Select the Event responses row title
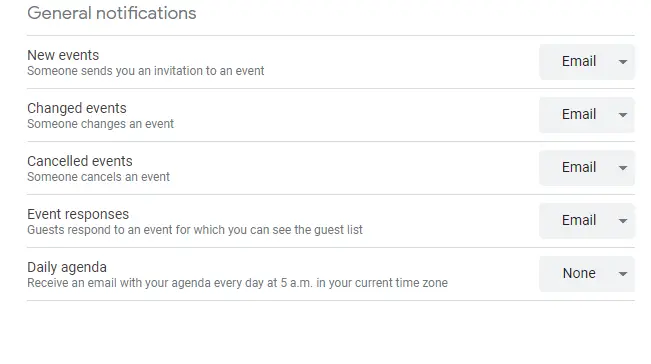This screenshot has width=651, height=364. coord(78,215)
